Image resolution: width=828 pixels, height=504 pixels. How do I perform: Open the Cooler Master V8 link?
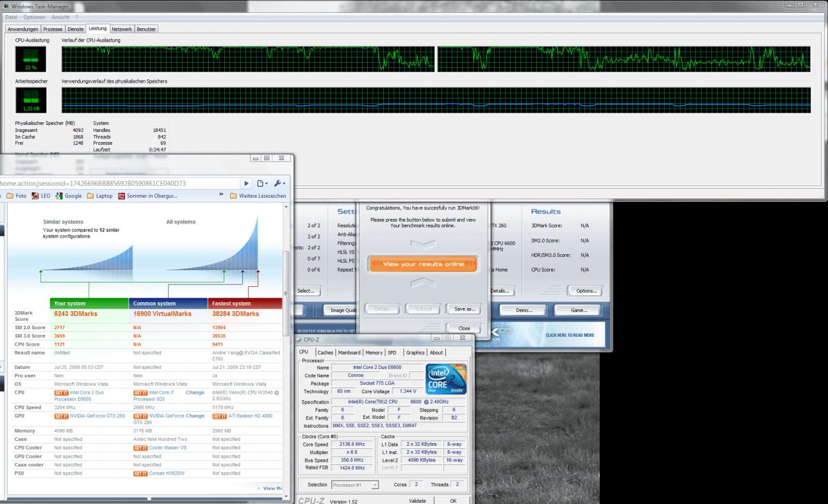coord(168,448)
